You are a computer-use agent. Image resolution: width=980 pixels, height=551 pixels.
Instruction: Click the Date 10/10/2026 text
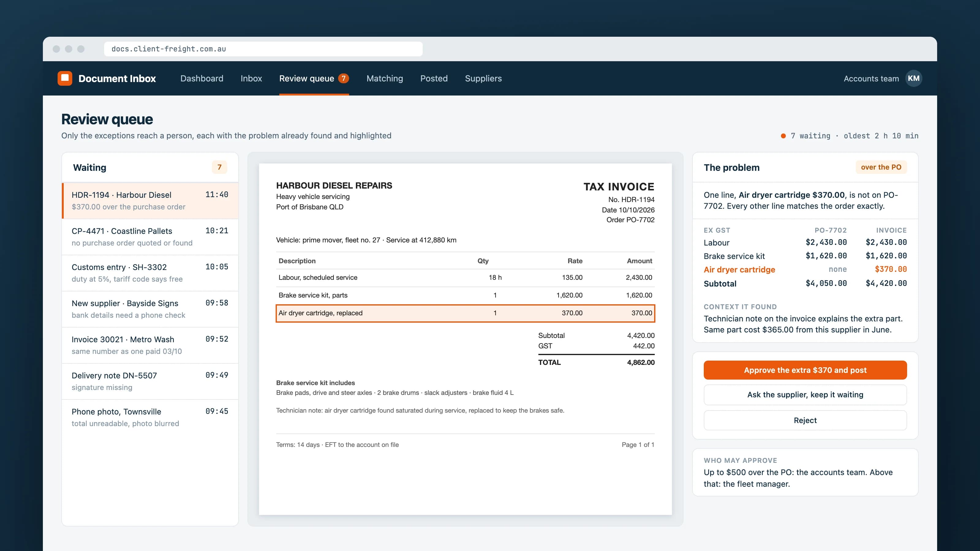pos(628,210)
